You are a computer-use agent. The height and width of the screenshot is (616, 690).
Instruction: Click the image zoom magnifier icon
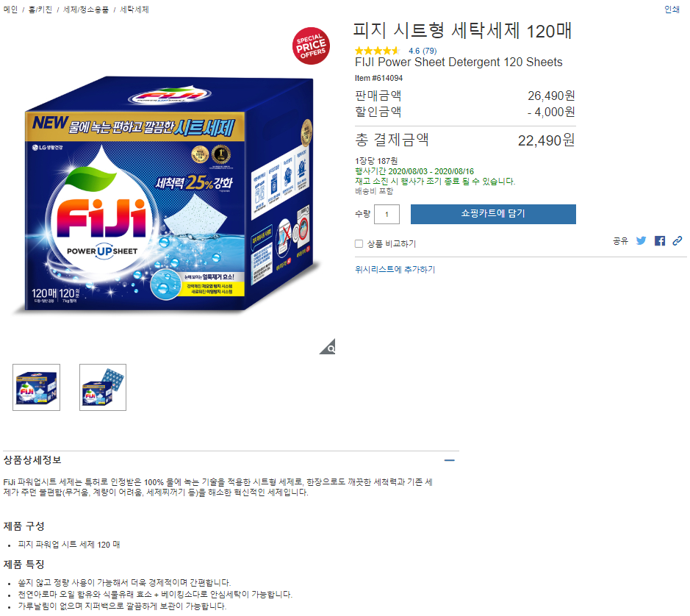[x=328, y=346]
